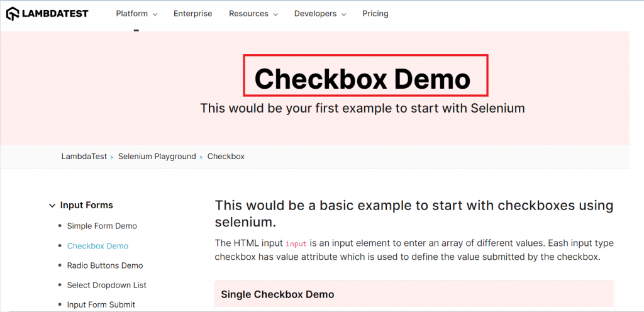Click the "first example to start with Selenium" subtitle
Screen dimensions: 644x312
[x=362, y=108]
